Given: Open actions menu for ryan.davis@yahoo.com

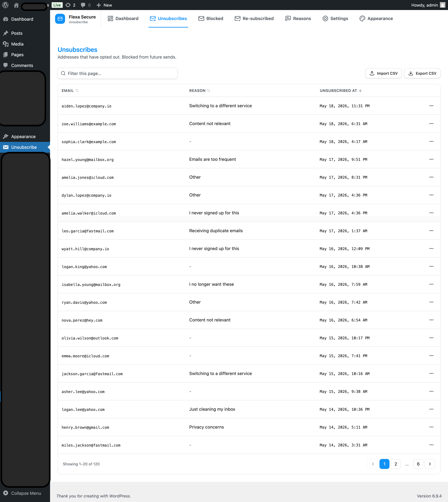Looking at the screenshot, I should (431, 302).
